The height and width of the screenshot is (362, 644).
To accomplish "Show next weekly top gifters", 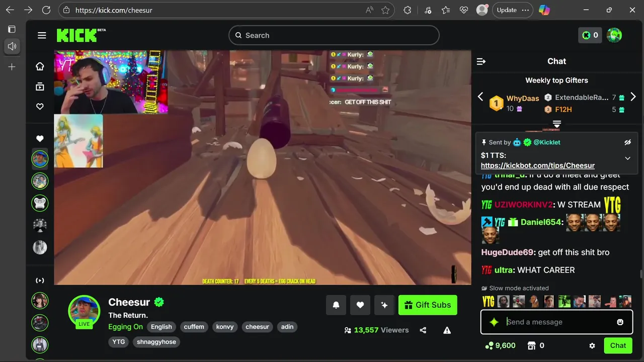I will 633,97.
